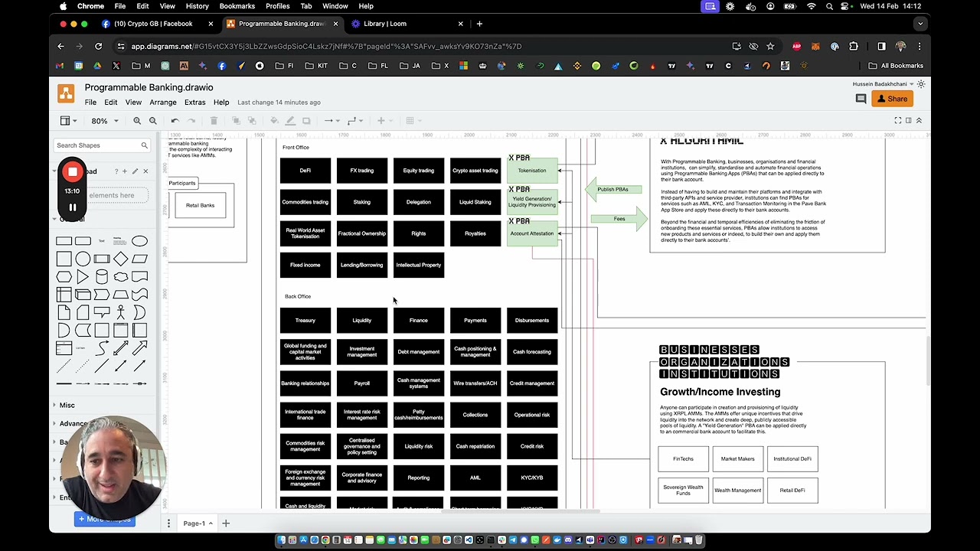
Task: Click the Redo arrow icon
Action: pyautogui.click(x=191, y=121)
